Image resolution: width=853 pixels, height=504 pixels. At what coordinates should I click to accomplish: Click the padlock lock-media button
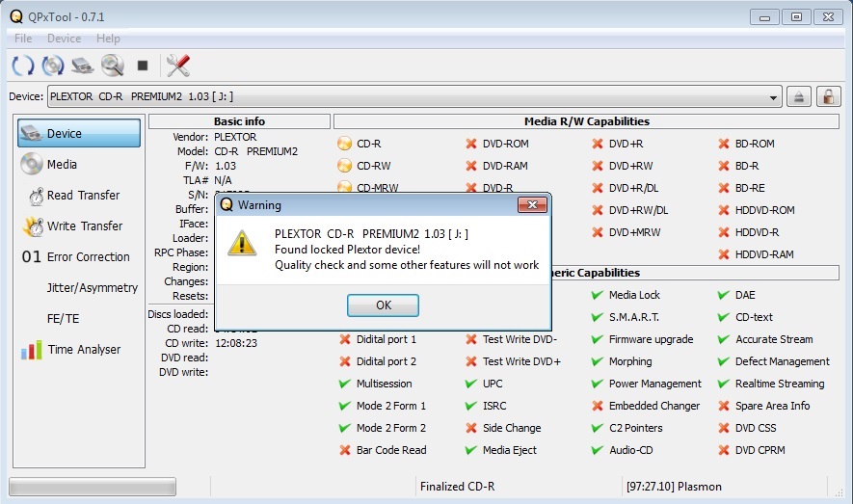(828, 96)
